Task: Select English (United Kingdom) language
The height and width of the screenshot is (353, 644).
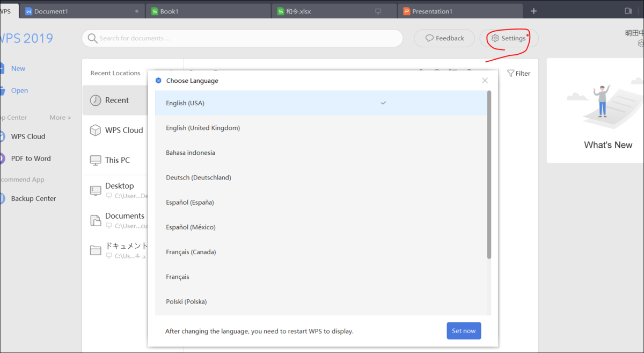Action: (321, 128)
